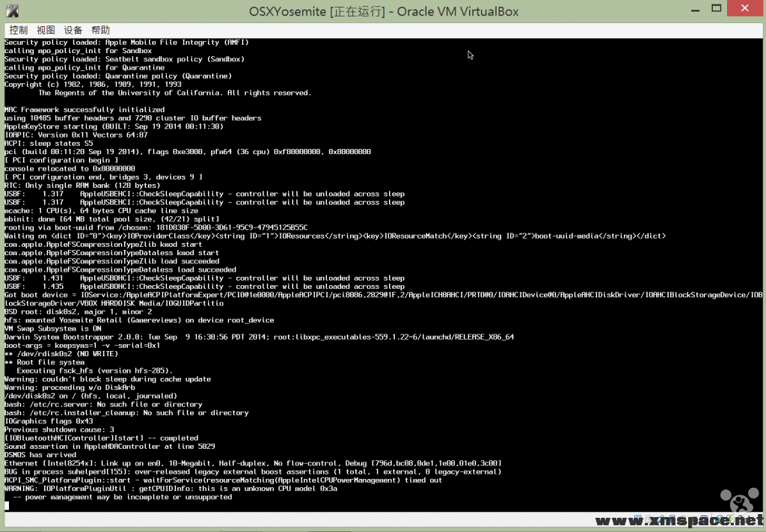
Task: Click the USB devices status bar icon
Action: 661,519
